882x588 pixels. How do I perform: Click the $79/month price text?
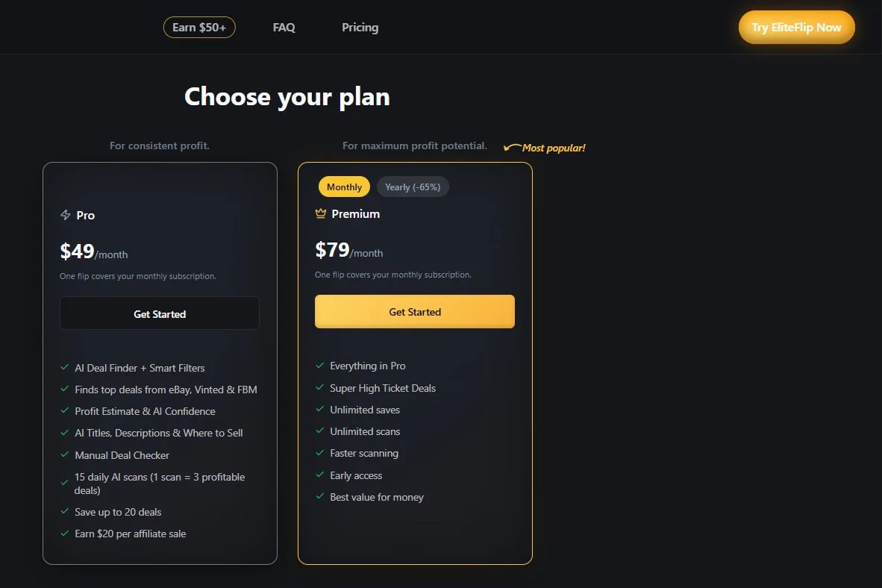pos(348,250)
